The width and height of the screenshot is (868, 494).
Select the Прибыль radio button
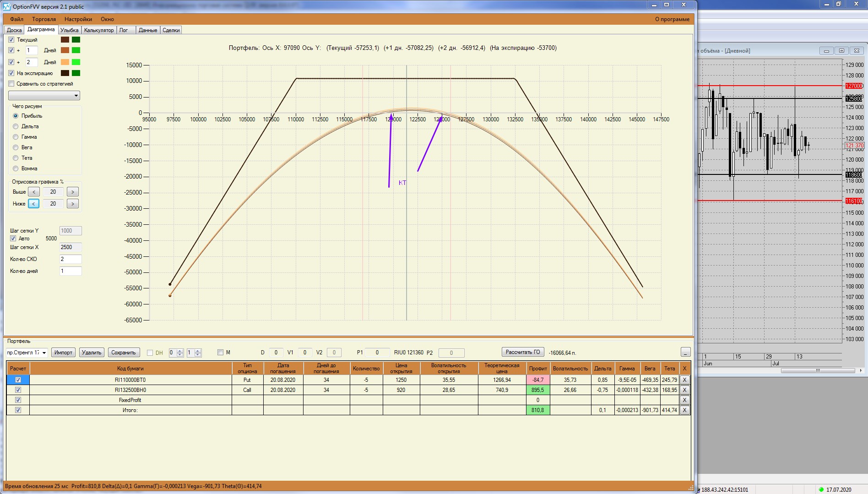pyautogui.click(x=16, y=116)
